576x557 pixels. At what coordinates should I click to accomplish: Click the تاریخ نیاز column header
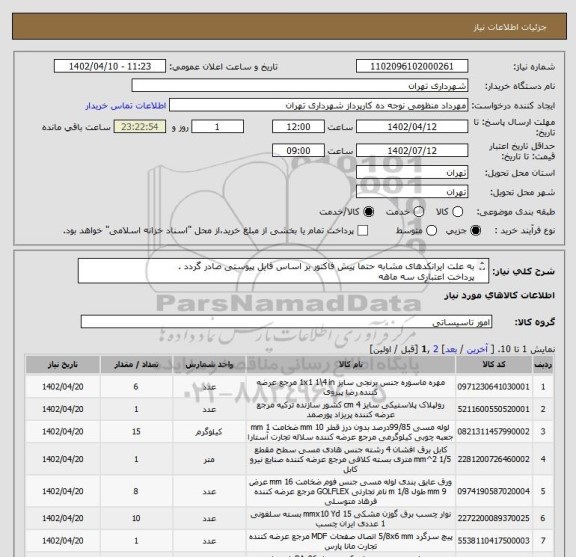(63, 364)
